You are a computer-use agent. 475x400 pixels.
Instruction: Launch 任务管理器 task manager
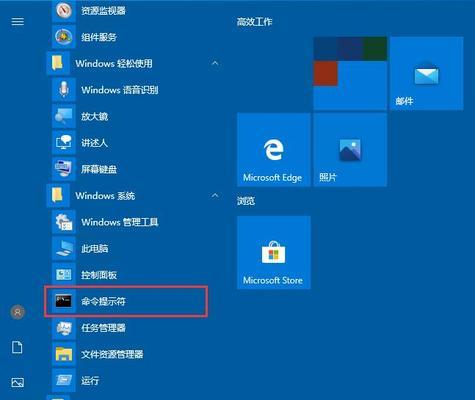click(x=133, y=328)
